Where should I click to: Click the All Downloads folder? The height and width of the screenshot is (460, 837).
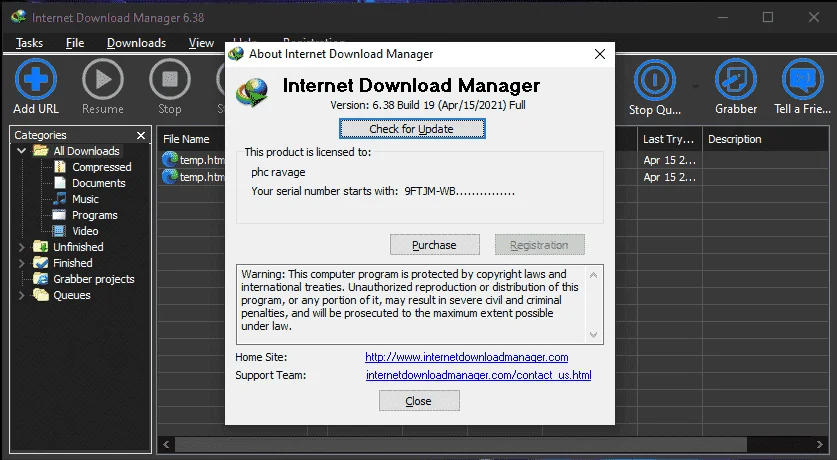point(86,151)
